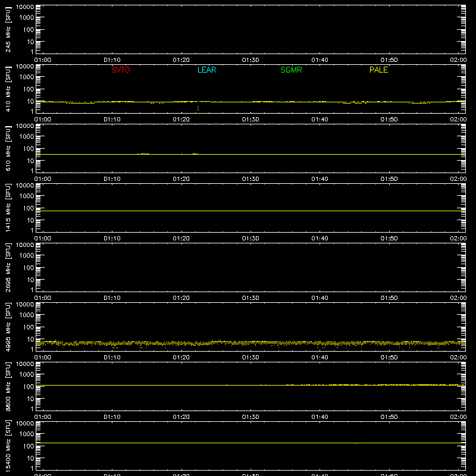Click the green SGMR station label

(x=291, y=70)
